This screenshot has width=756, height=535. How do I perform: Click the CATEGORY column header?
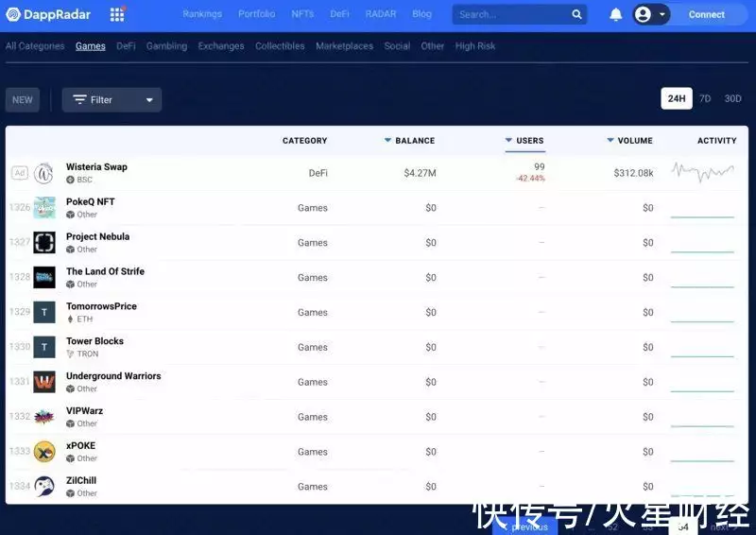[x=304, y=141]
